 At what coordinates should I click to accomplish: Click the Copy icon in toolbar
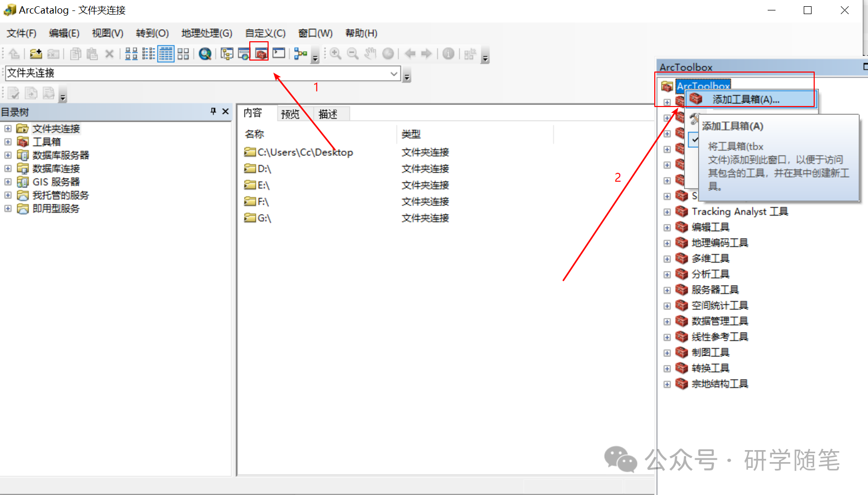pyautogui.click(x=76, y=53)
